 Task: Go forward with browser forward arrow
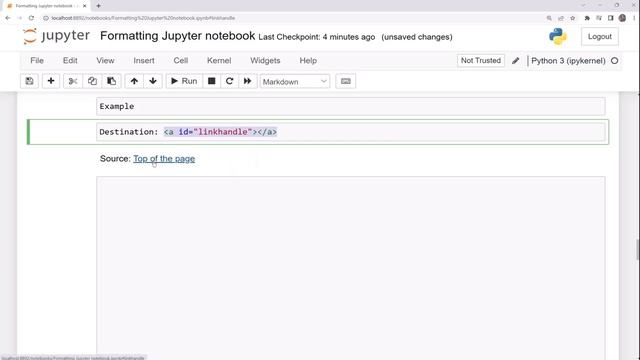pos(20,18)
